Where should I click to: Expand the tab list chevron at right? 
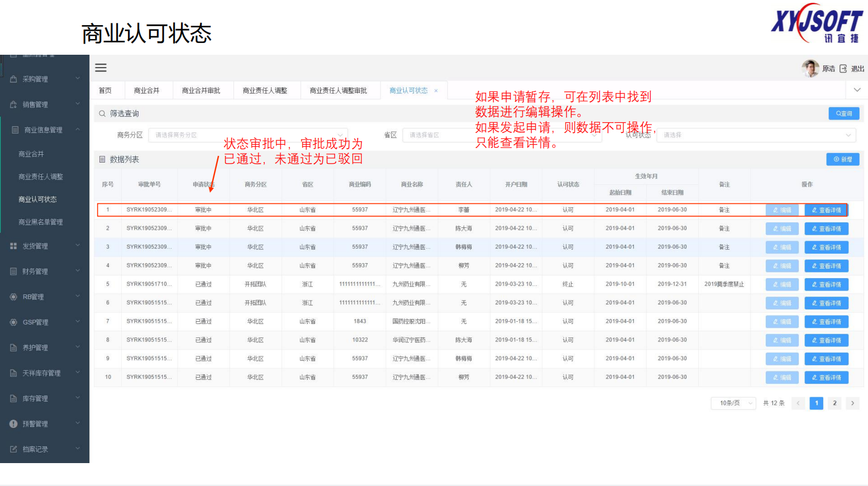click(x=857, y=90)
